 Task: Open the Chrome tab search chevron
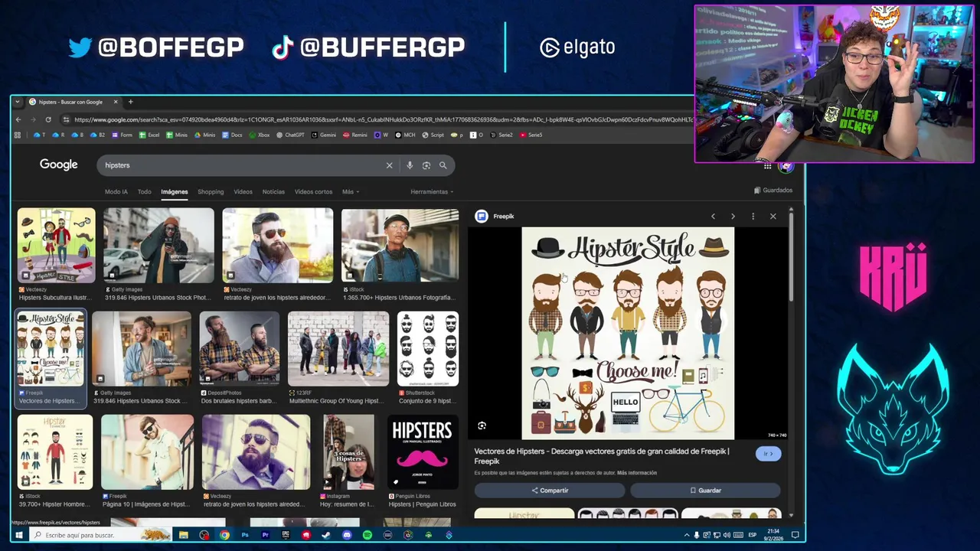tap(18, 102)
